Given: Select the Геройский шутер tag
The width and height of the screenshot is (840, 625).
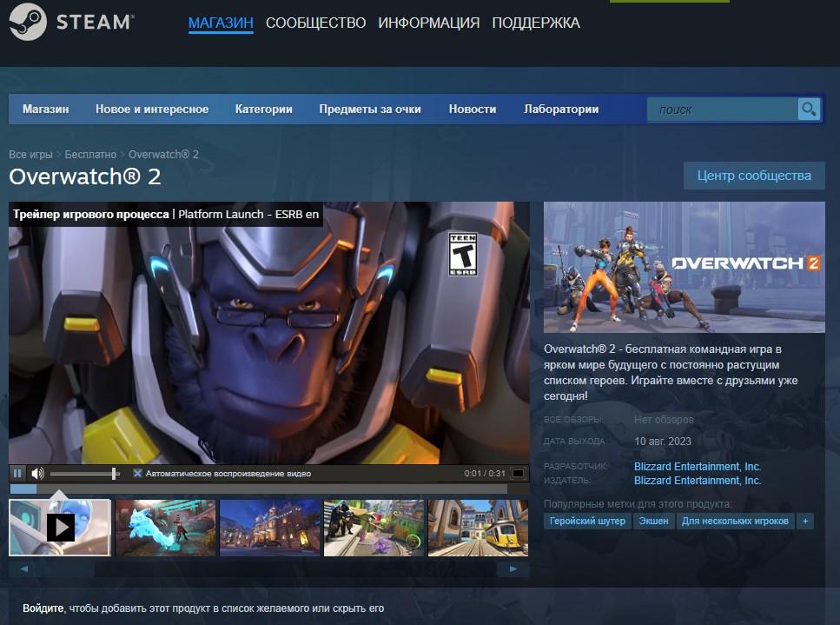Looking at the screenshot, I should 587,521.
